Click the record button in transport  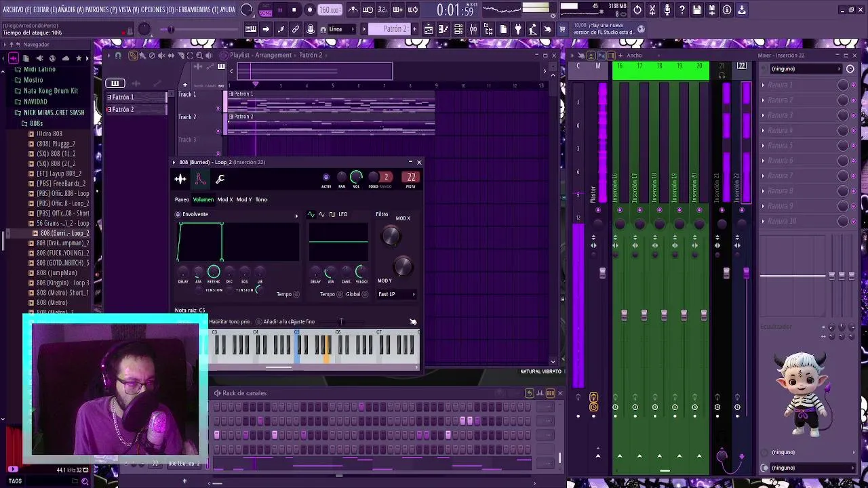(x=309, y=10)
